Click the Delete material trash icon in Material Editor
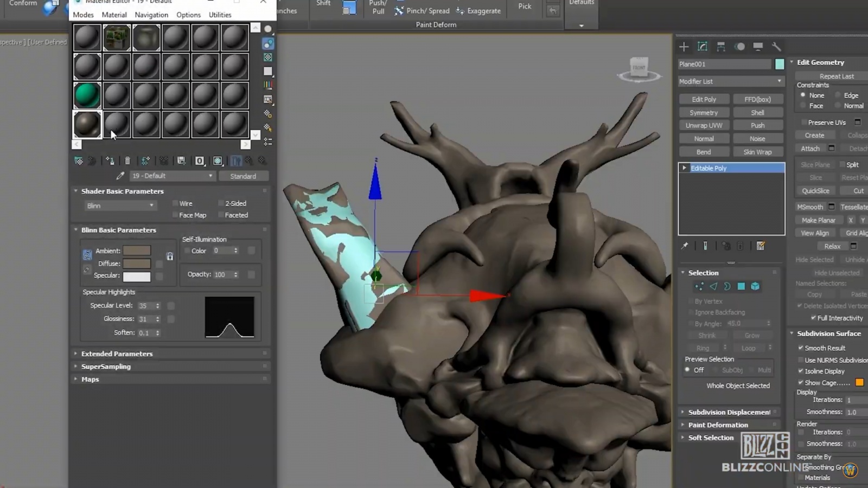The image size is (868, 488). (x=128, y=161)
